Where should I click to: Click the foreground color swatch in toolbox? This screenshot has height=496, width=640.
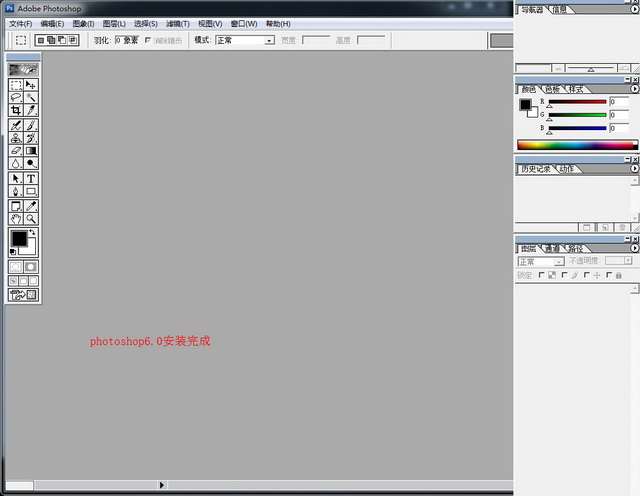(x=19, y=238)
